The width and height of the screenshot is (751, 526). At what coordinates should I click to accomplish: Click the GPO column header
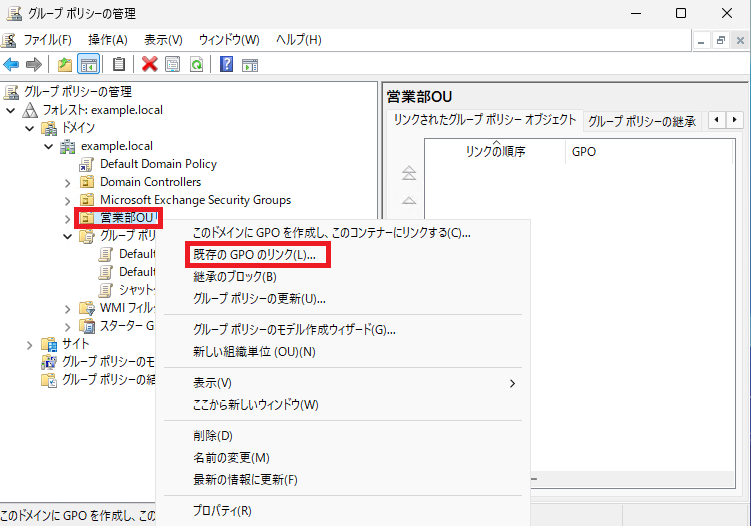click(649, 152)
